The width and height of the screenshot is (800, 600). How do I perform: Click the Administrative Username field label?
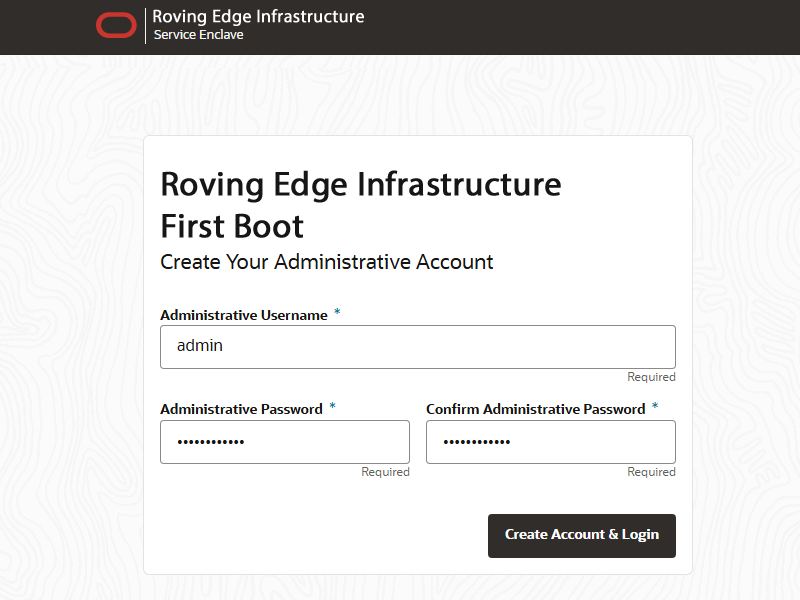(x=244, y=314)
